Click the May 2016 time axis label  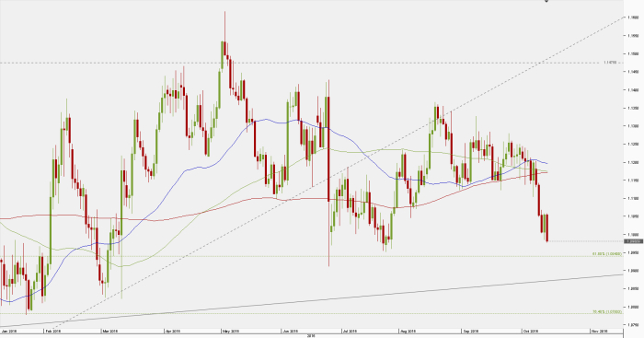[x=230, y=331]
